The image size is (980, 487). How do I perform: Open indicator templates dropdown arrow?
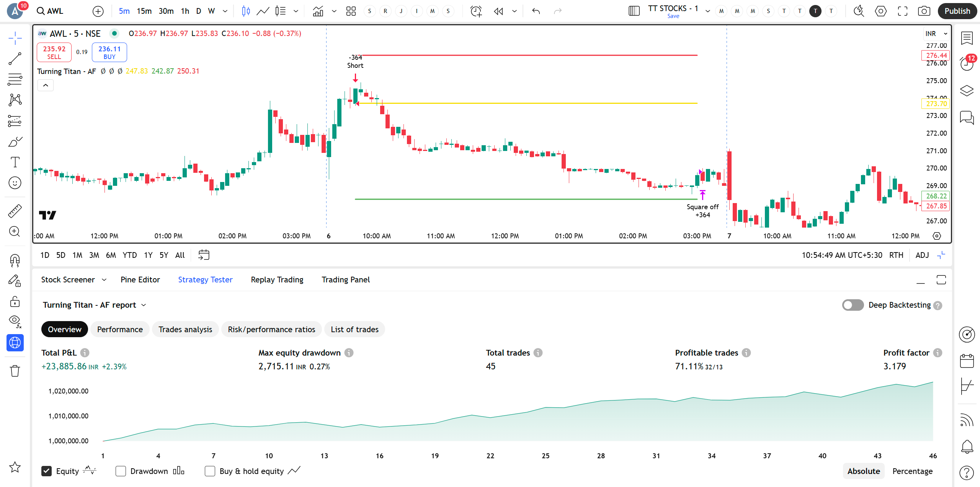point(334,11)
